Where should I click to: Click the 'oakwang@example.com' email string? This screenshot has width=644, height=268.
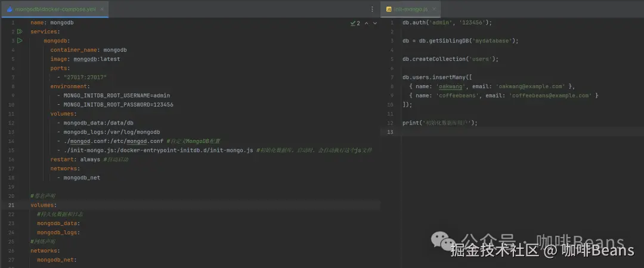[x=531, y=86]
